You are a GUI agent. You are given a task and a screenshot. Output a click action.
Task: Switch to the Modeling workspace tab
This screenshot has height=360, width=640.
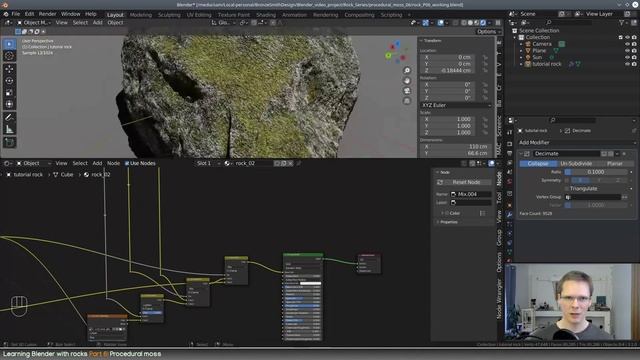[x=140, y=15]
